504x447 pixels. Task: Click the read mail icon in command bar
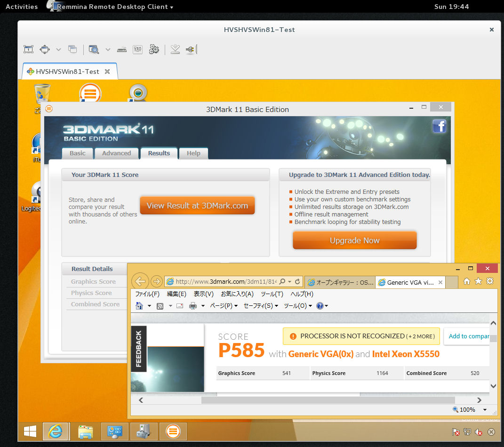coord(180,306)
